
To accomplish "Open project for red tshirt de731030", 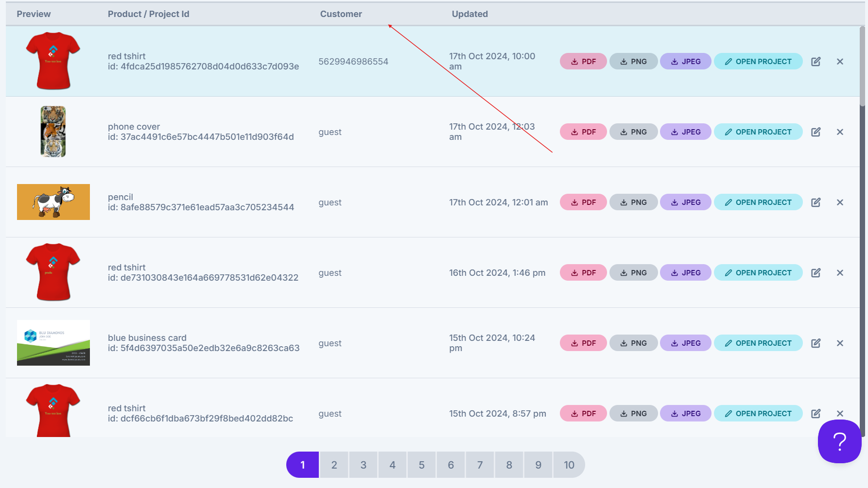I will coord(758,273).
